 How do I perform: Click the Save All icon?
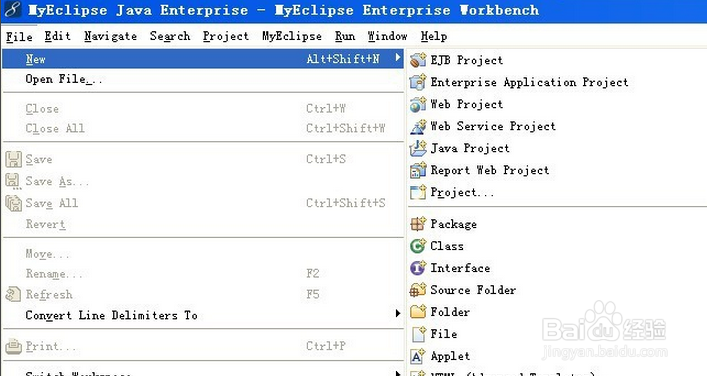pos(14,203)
